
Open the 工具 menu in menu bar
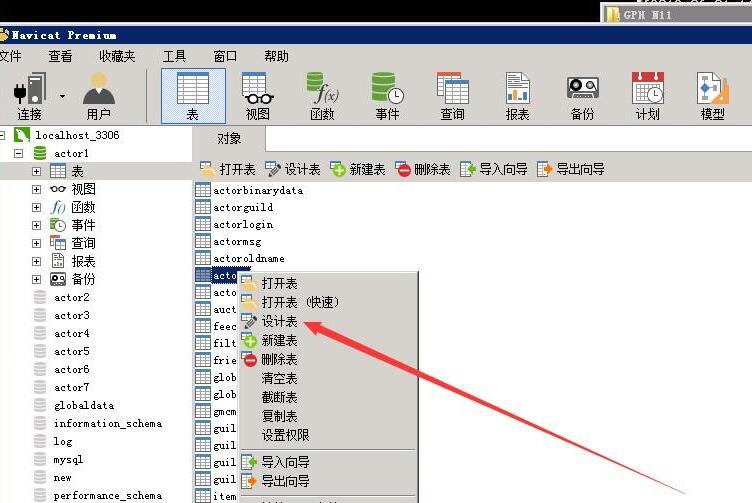(174, 56)
